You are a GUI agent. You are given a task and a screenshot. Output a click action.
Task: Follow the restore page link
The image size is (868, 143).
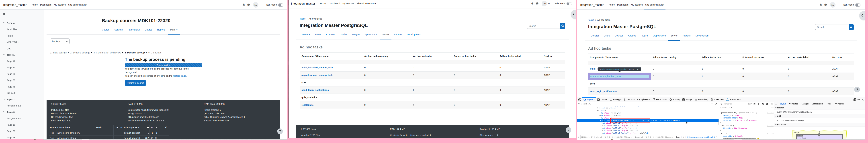179,76
